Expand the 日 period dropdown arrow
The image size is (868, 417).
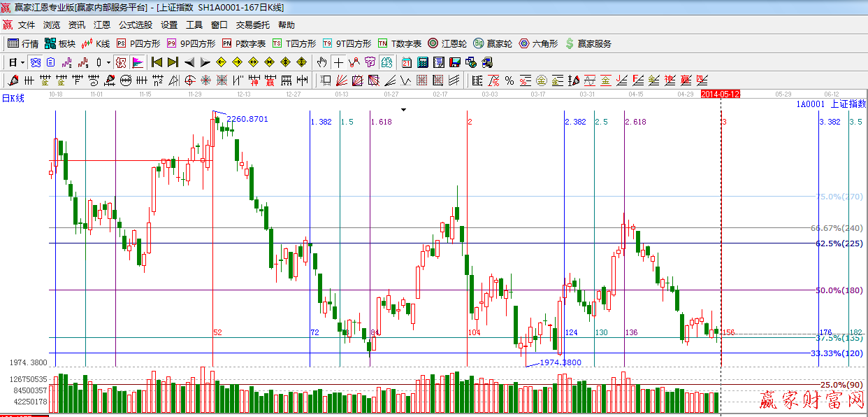pos(22,62)
